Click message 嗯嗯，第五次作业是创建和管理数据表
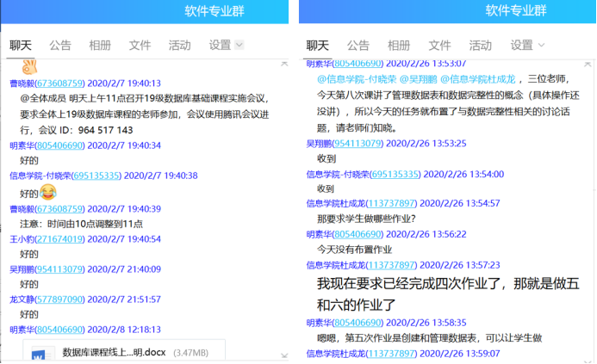597x364 pixels. pyautogui.click(x=430, y=338)
